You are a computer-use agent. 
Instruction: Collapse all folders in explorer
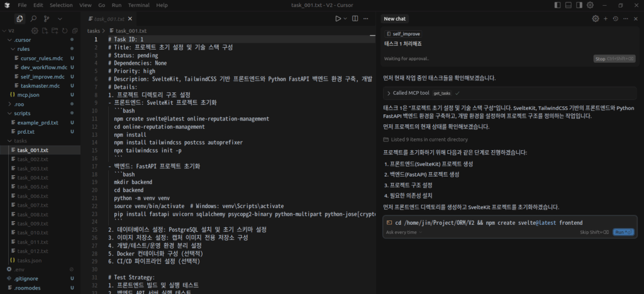point(75,31)
